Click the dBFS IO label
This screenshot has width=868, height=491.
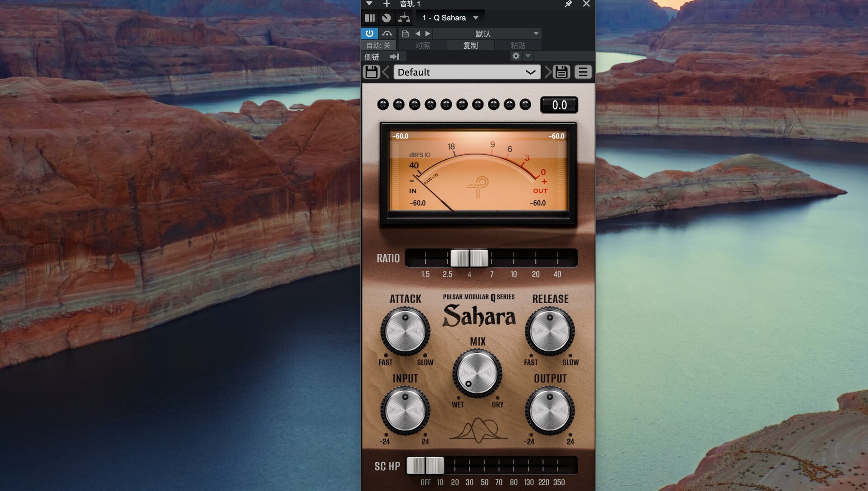point(420,155)
